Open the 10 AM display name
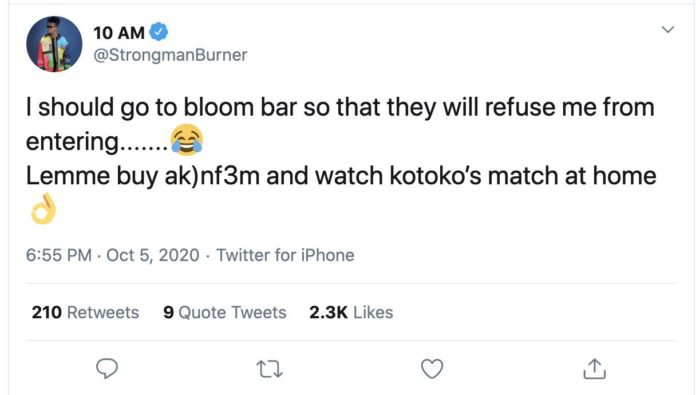 click(x=119, y=33)
